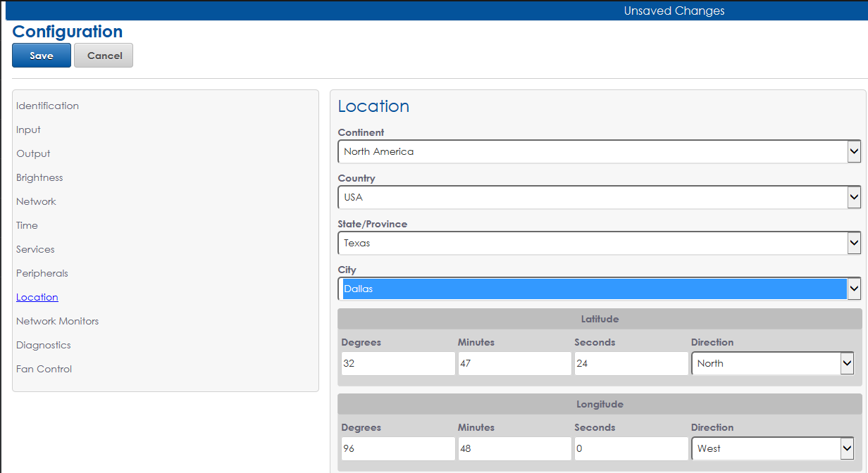Open the Country dropdown list

pos(599,197)
